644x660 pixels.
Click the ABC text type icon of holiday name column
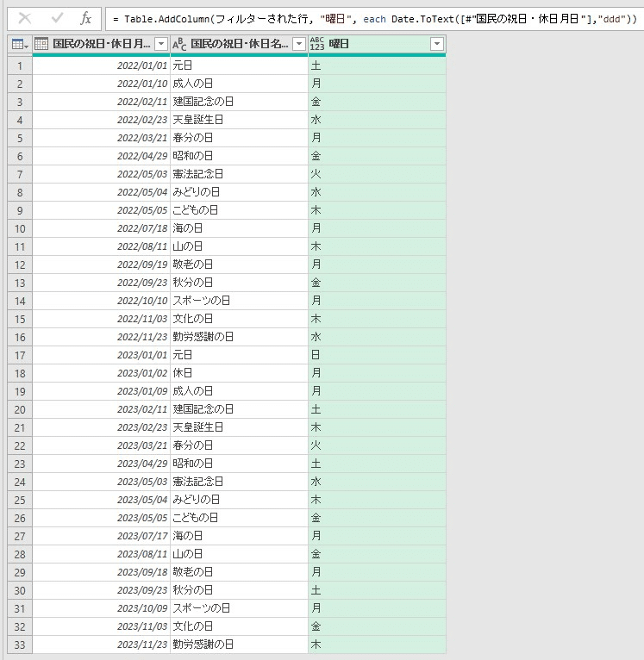[179, 44]
